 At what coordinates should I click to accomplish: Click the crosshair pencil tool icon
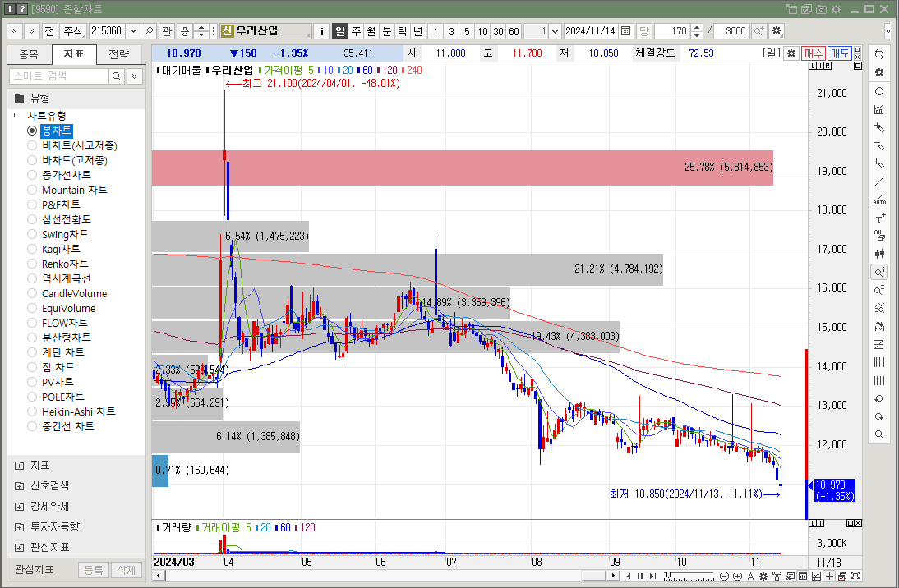click(x=879, y=127)
